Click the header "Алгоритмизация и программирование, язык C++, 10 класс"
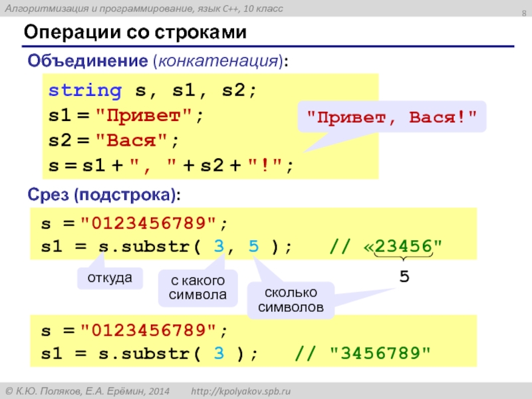This screenshot has width=532, height=399. click(144, 9)
